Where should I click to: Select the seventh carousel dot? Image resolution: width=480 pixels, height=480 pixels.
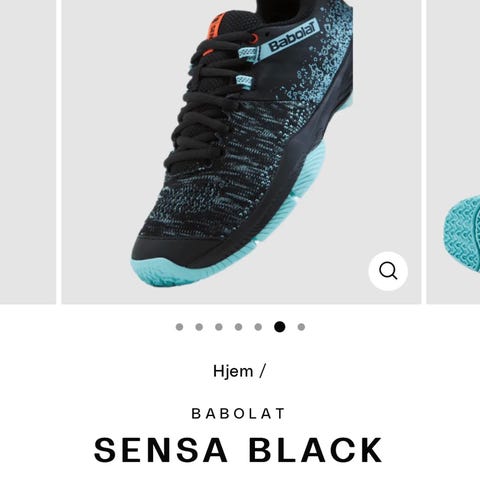[x=301, y=327]
